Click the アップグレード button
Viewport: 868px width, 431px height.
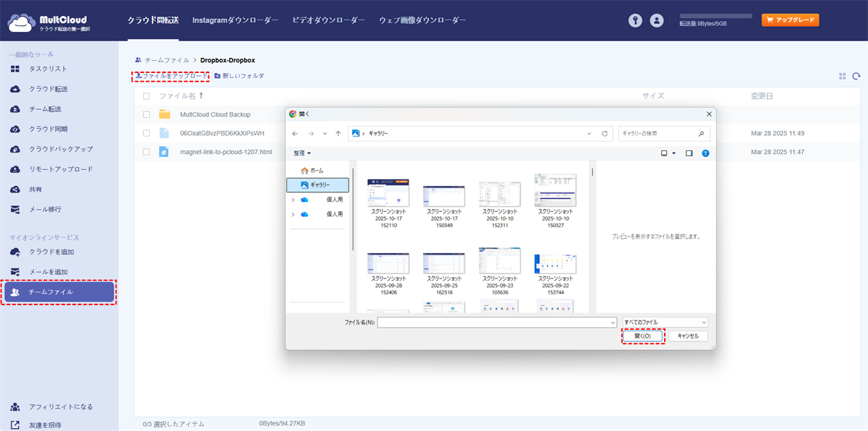pos(790,20)
